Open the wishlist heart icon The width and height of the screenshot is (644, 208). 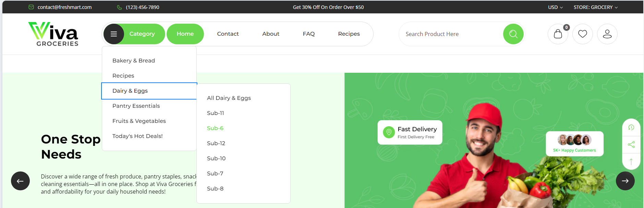(x=582, y=34)
